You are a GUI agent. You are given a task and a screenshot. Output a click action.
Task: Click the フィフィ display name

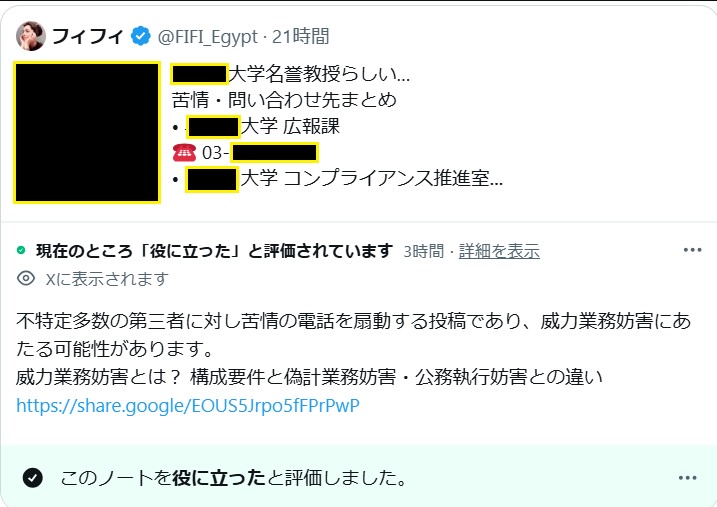88,36
